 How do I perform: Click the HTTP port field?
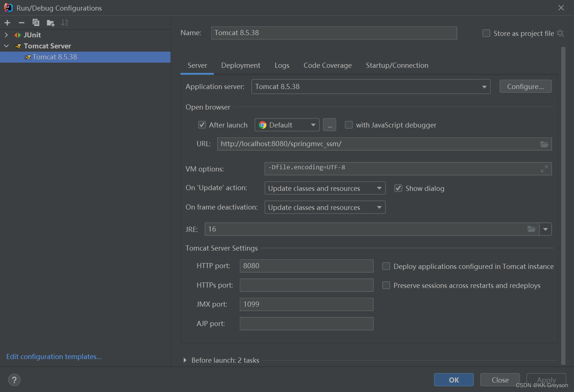point(307,266)
